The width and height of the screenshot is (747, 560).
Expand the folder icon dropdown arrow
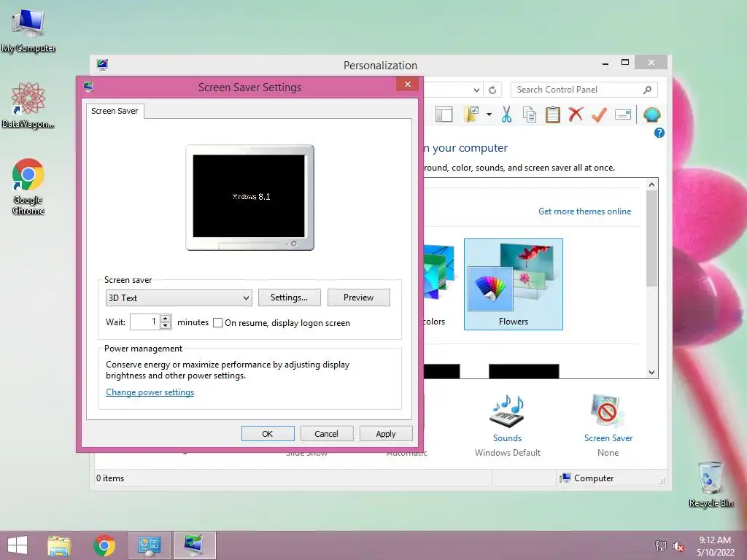(489, 114)
